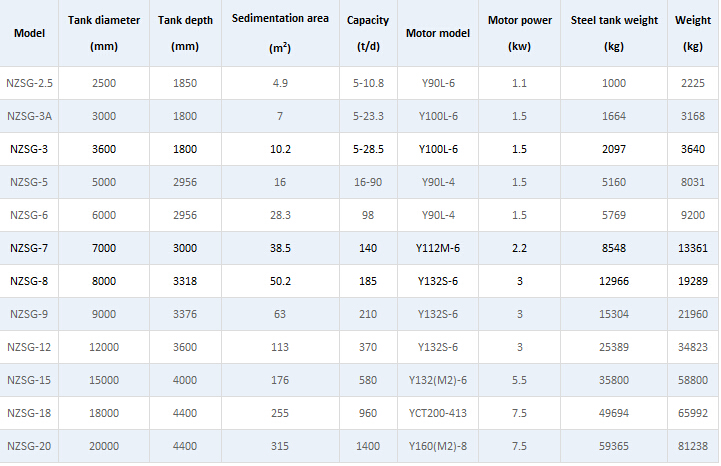
Task: Click the NZSG-20 model cell
Action: pos(28,446)
